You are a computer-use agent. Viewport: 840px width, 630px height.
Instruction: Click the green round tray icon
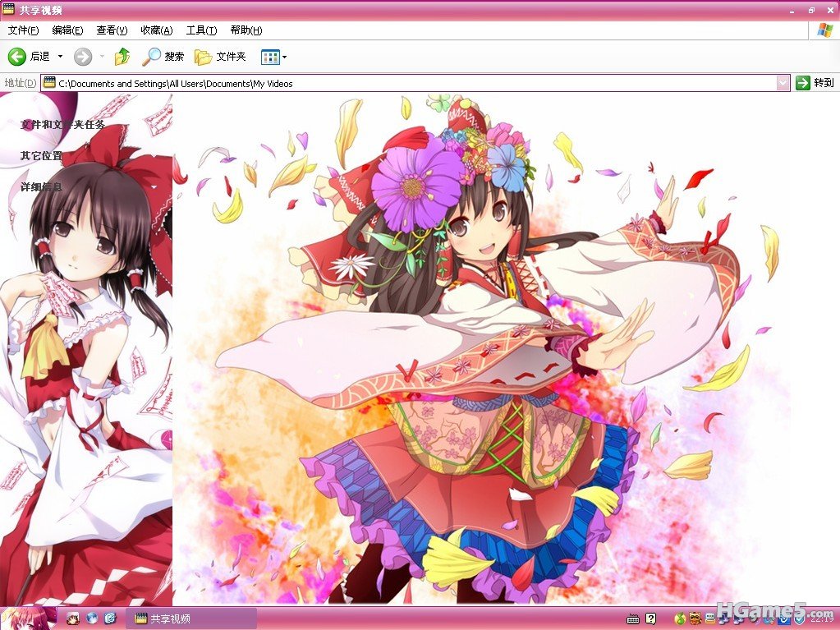(679, 619)
